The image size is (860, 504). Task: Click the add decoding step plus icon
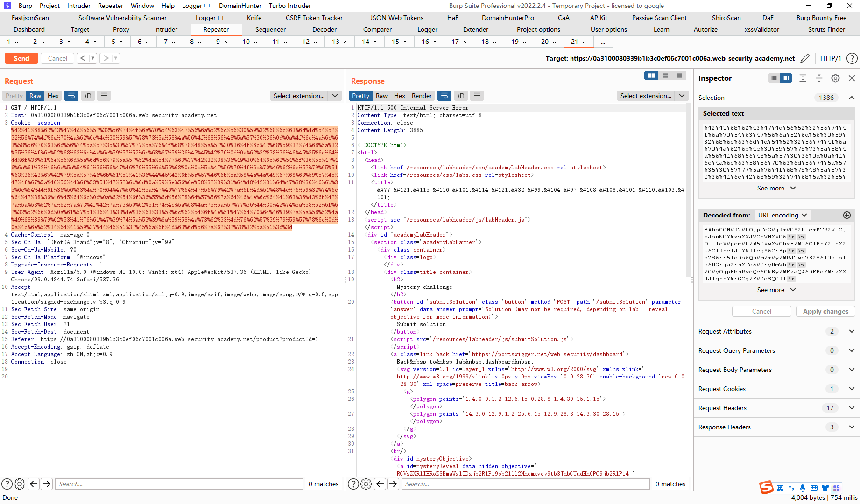(847, 215)
